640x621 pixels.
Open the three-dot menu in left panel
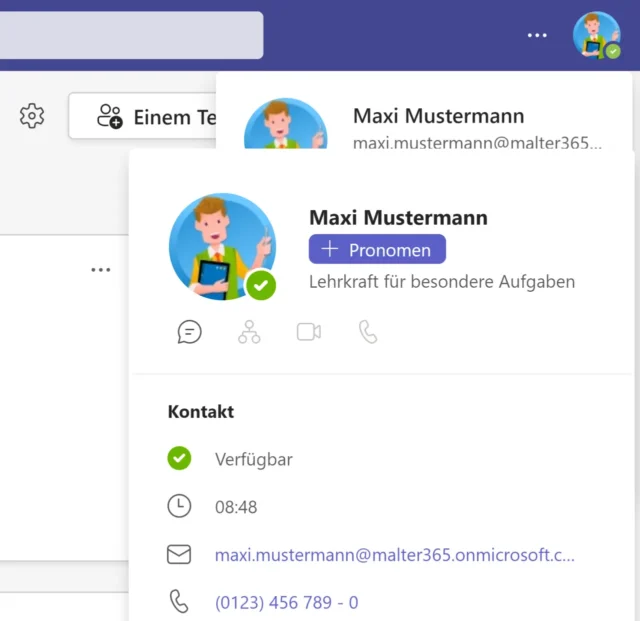(101, 270)
